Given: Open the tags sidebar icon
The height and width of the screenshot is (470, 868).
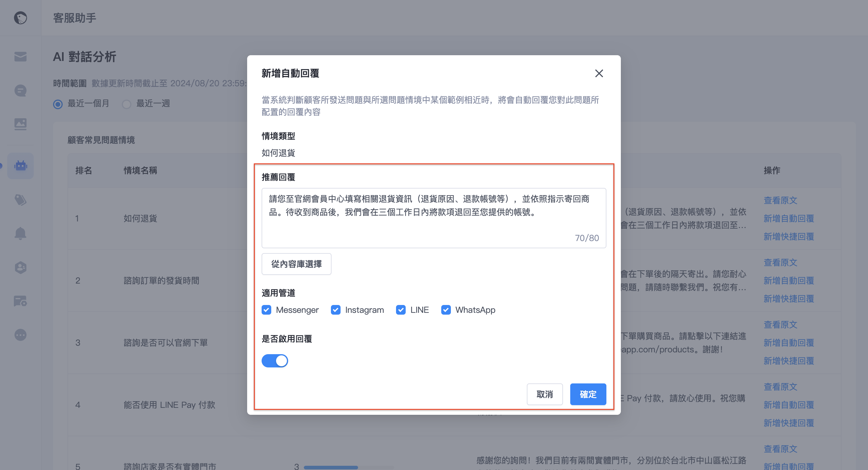Looking at the screenshot, I should point(20,200).
